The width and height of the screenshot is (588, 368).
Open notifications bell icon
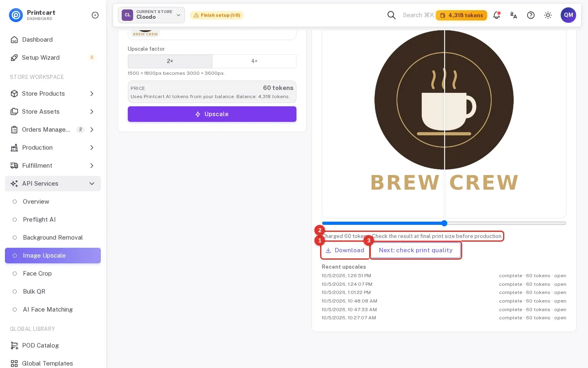(497, 15)
